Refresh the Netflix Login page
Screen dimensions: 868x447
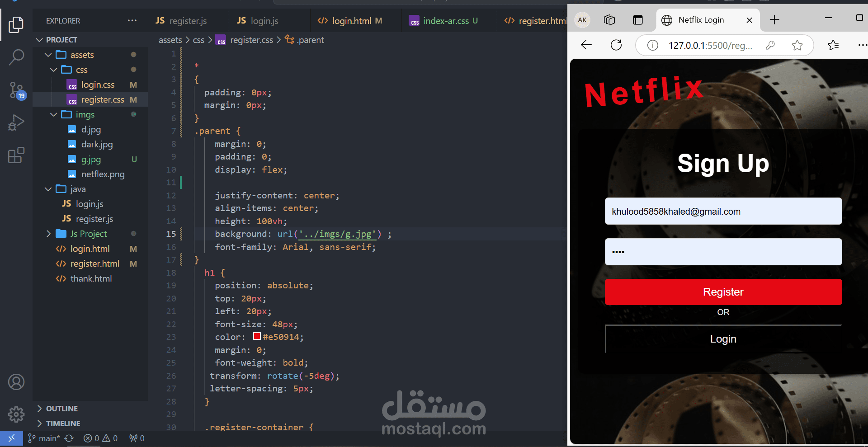point(616,45)
